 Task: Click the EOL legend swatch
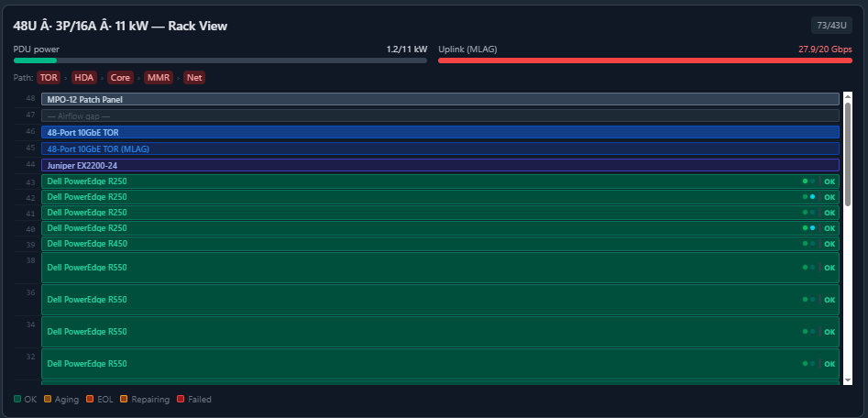tap(90, 399)
